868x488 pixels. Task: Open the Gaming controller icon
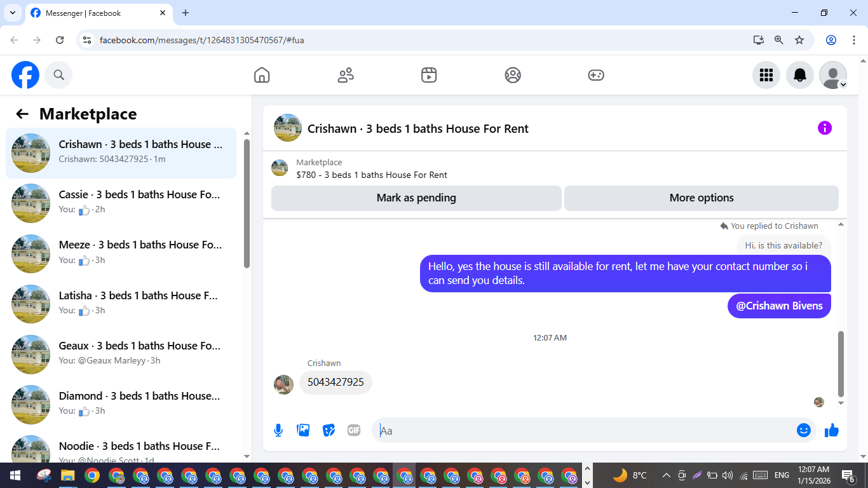(x=596, y=75)
